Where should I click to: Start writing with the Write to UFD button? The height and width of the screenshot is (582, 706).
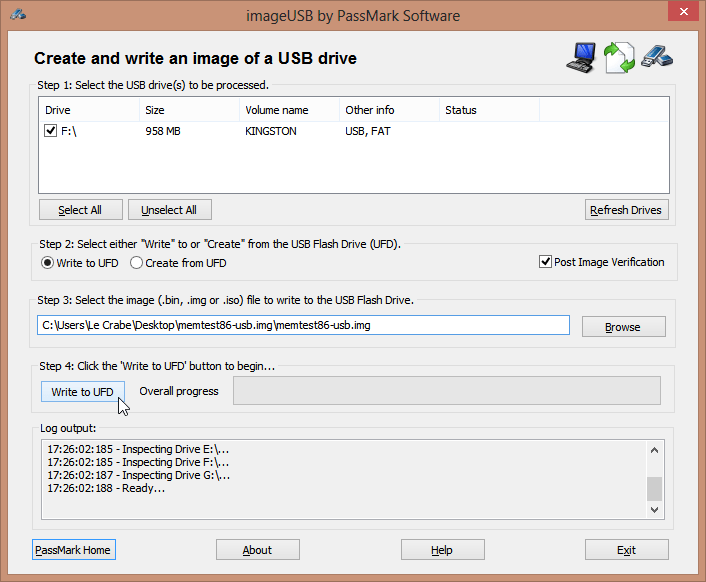[82, 392]
